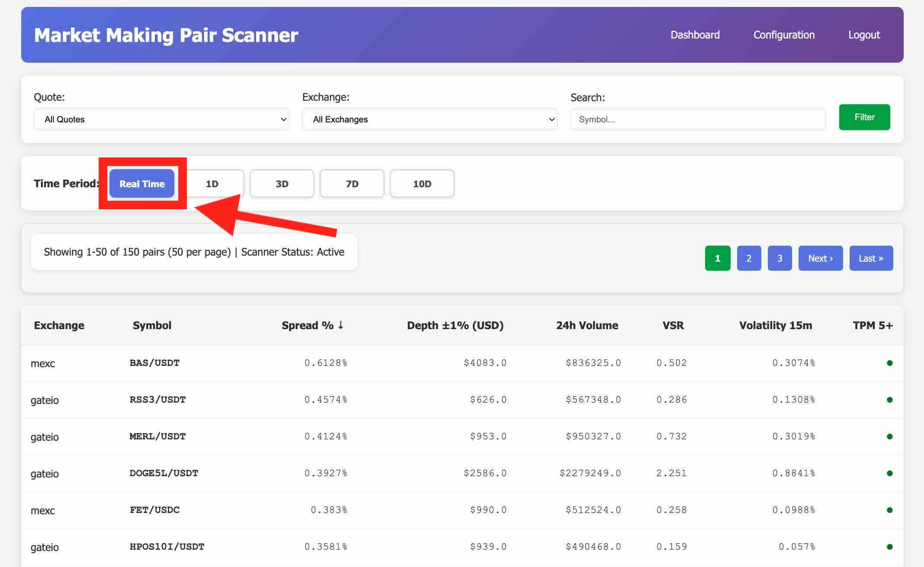The height and width of the screenshot is (567, 924).
Task: Click 24h volume $2279249.0
Action: pyautogui.click(x=590, y=473)
